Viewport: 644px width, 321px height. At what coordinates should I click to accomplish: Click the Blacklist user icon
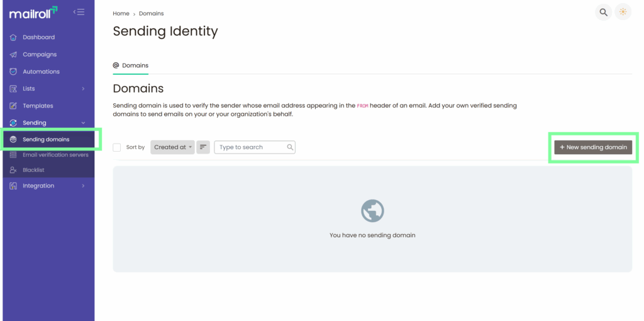pyautogui.click(x=14, y=170)
